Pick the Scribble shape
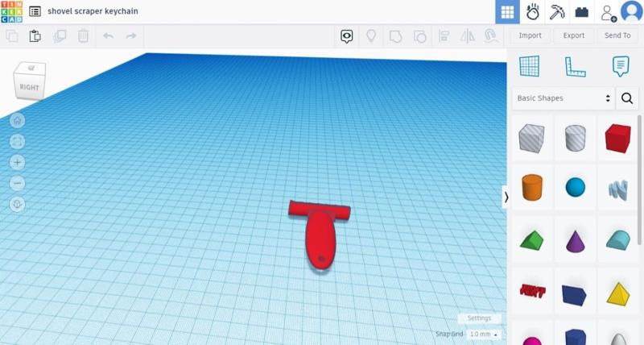 [x=617, y=190]
